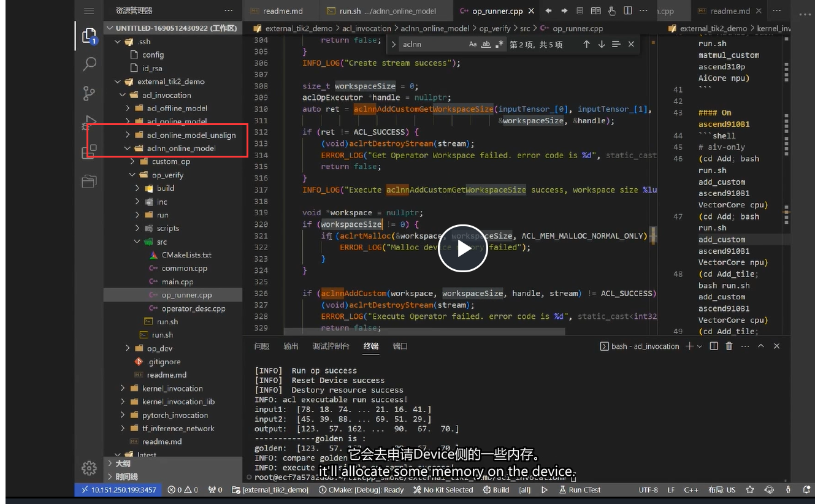Open the Search view in the activity bar
The image size is (815, 504).
[90, 64]
